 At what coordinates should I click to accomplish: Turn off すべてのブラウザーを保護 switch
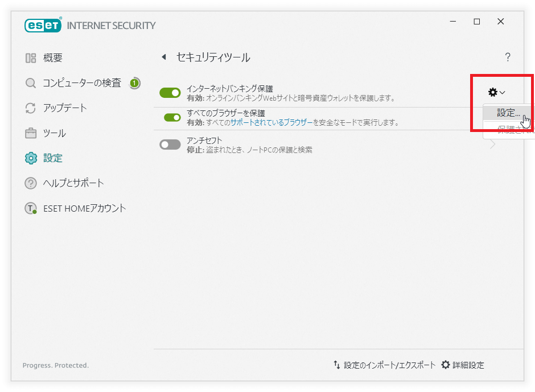172,117
